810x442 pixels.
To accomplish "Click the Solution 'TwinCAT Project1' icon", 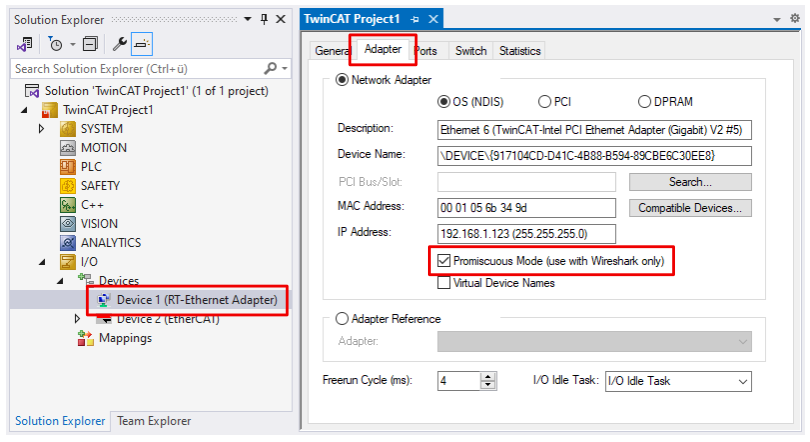I will coord(32,91).
